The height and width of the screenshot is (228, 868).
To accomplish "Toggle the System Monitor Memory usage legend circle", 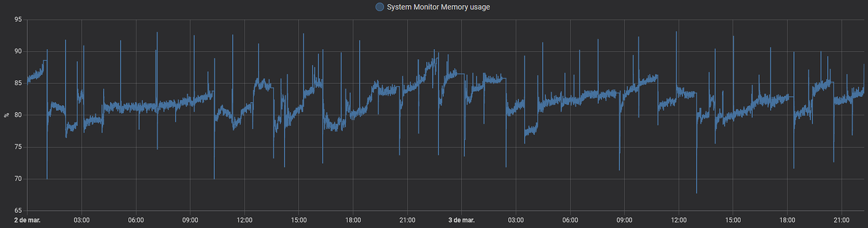I will pyautogui.click(x=379, y=7).
